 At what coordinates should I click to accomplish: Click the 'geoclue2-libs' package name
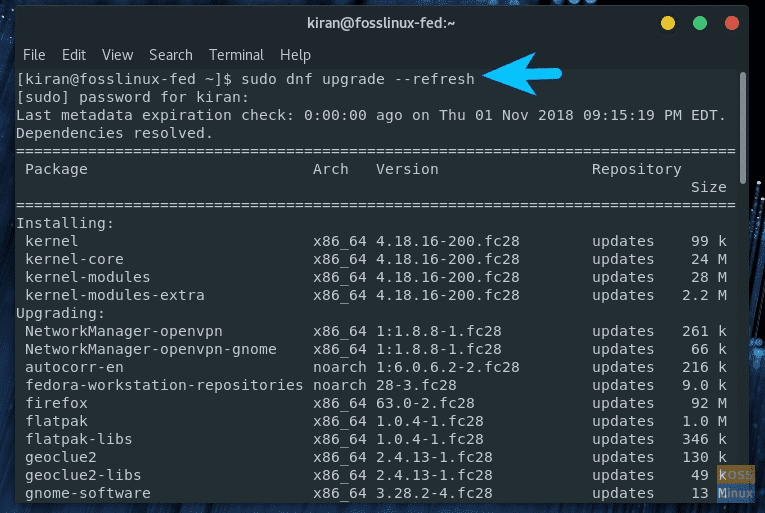point(83,475)
